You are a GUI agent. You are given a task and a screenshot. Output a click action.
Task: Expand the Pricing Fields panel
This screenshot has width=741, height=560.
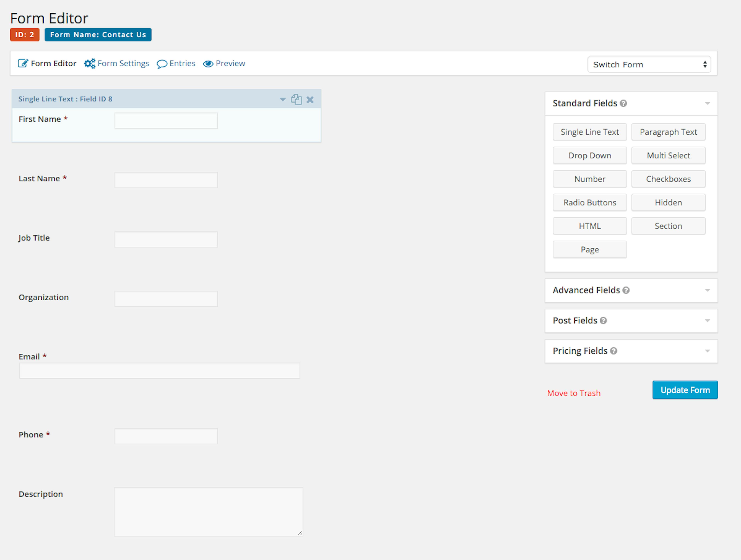coord(707,351)
